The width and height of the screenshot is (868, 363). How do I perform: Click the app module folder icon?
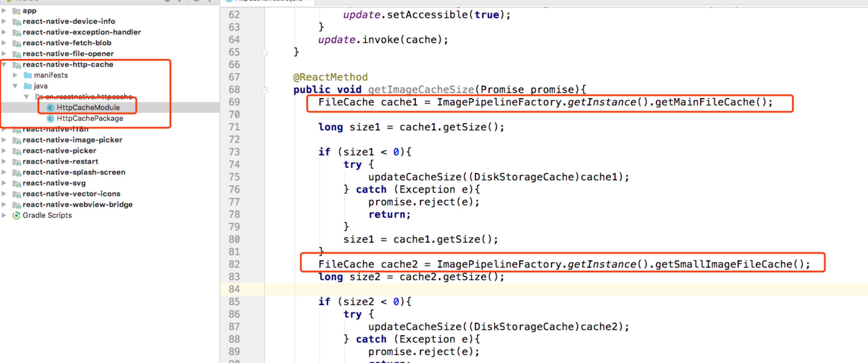tap(16, 11)
